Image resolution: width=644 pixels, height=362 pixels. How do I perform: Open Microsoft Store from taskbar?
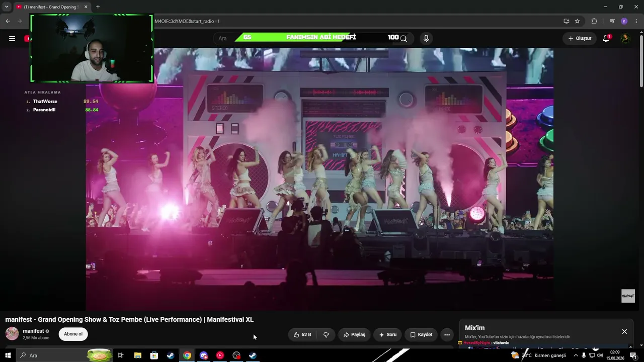154,355
